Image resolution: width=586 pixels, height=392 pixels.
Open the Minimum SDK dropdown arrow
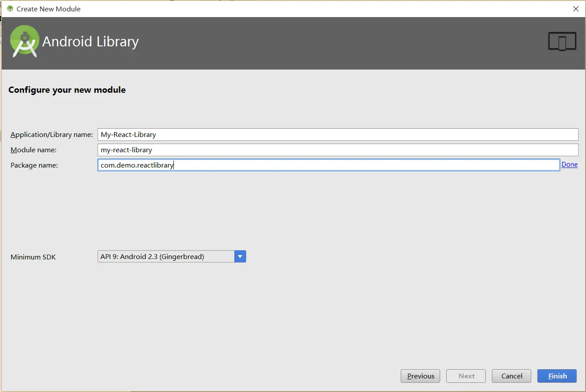pos(240,256)
